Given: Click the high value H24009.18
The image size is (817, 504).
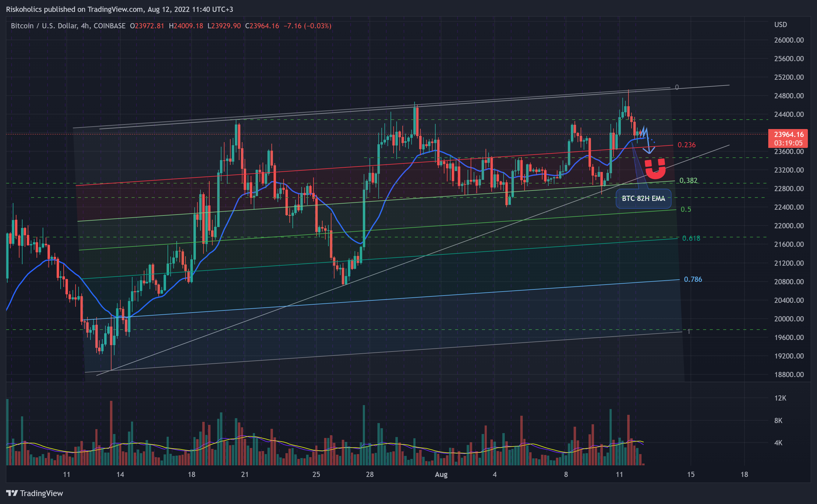Looking at the screenshot, I should (x=186, y=26).
